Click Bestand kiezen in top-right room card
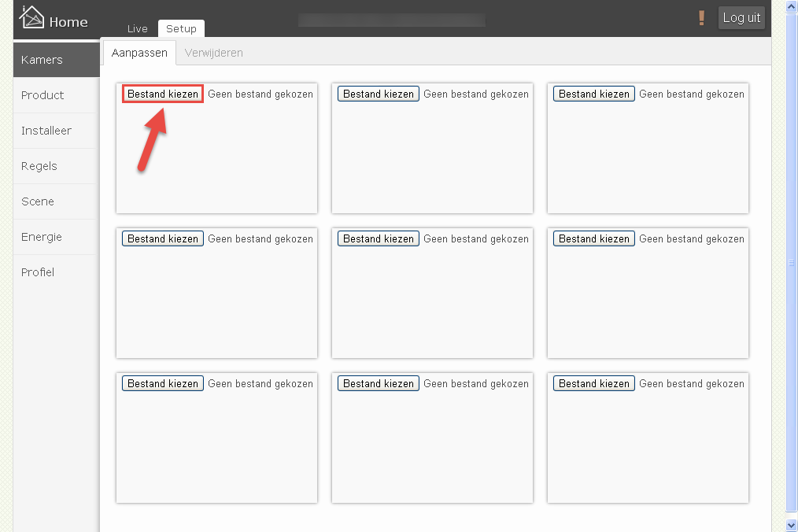798x532 pixels. [x=594, y=94]
